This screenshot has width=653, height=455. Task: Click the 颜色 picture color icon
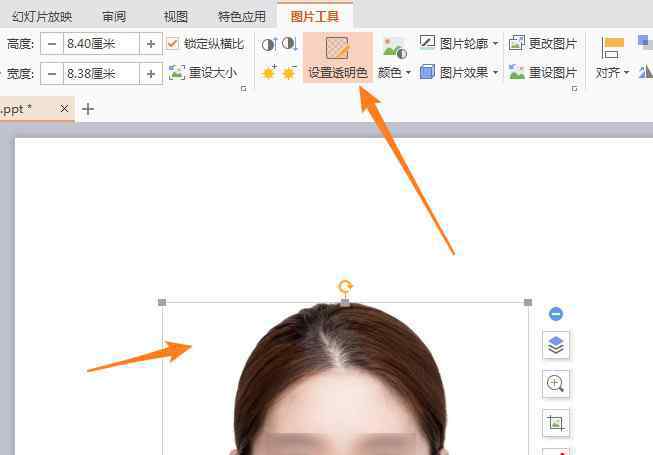[x=394, y=48]
